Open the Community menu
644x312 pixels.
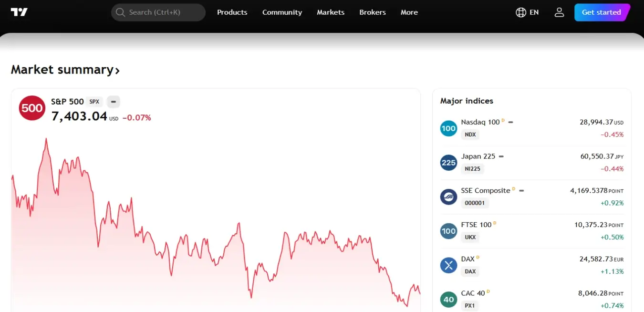click(282, 12)
